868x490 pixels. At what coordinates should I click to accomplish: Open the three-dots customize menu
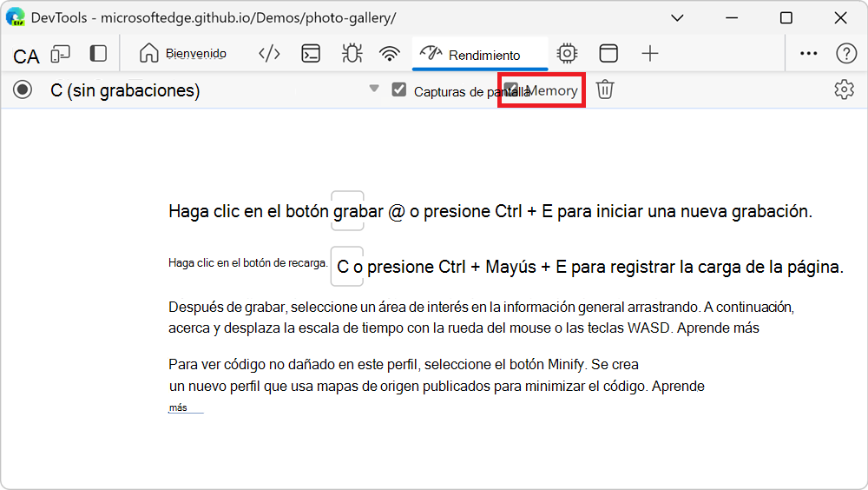[x=809, y=53]
